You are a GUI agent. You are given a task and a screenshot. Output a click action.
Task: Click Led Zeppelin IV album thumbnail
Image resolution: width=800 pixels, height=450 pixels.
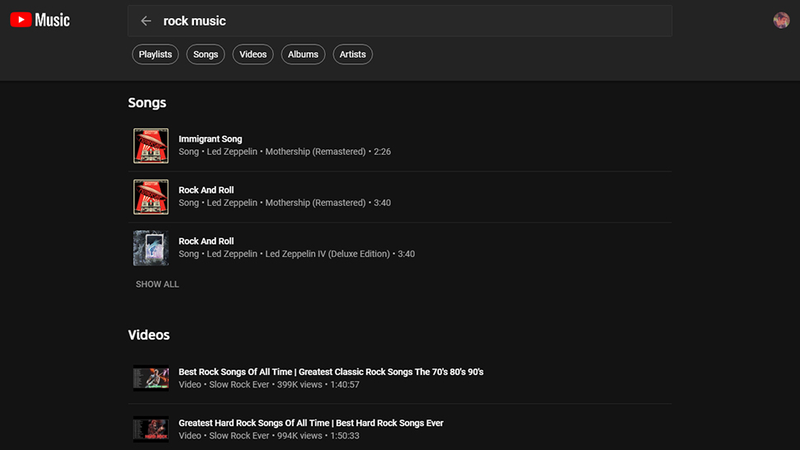(151, 248)
